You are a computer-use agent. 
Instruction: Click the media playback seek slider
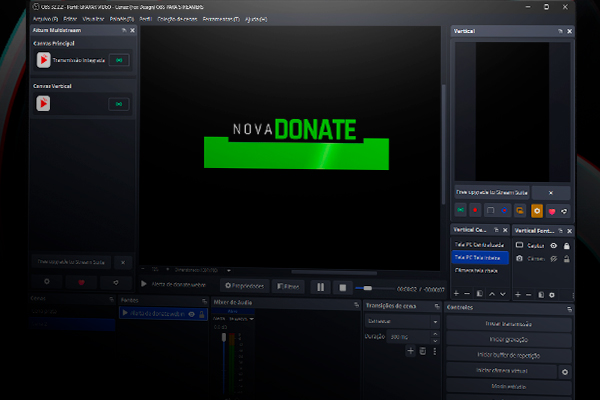coord(375,288)
